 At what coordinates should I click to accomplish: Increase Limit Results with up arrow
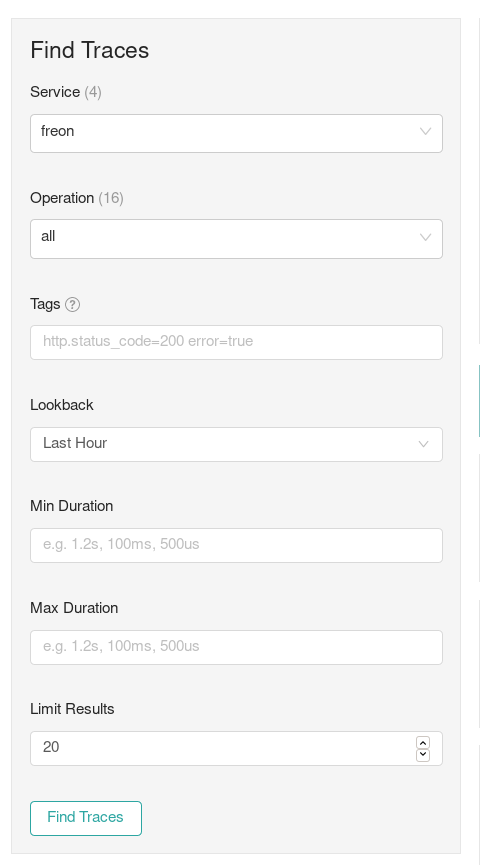pyautogui.click(x=423, y=743)
